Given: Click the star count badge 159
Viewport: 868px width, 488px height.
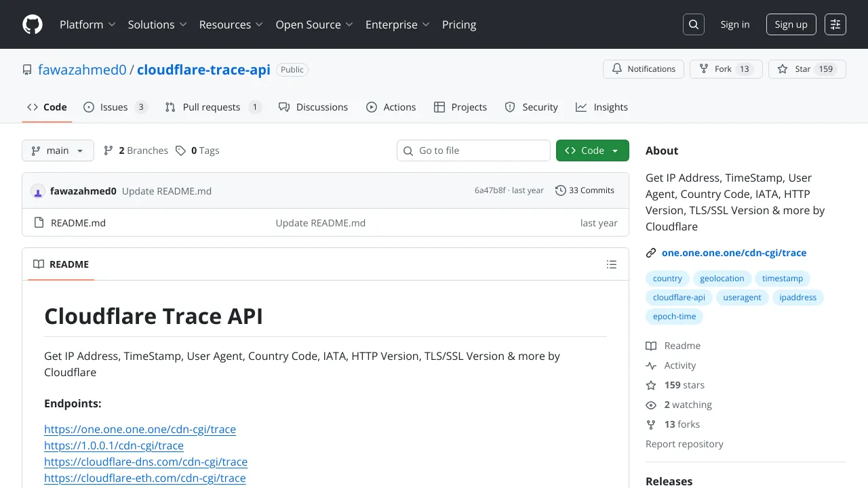Looking at the screenshot, I should click(825, 69).
